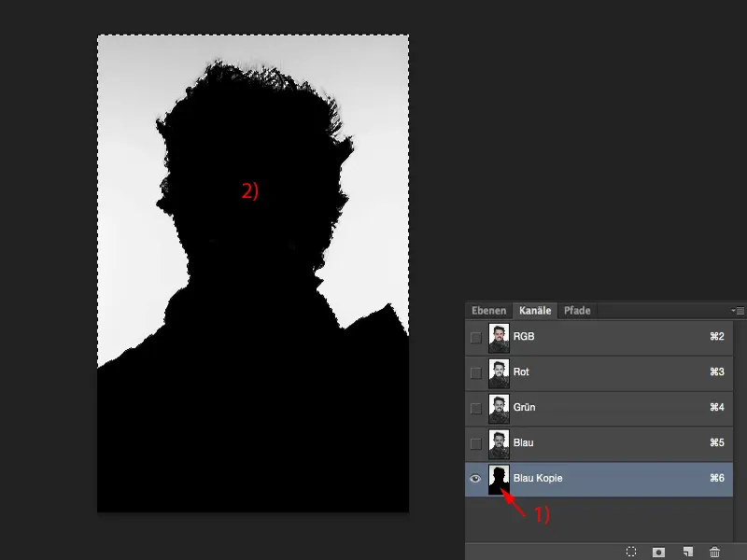Open the Kanäle panel flyout menu
Viewport: 747px width, 560px height.
(738, 311)
